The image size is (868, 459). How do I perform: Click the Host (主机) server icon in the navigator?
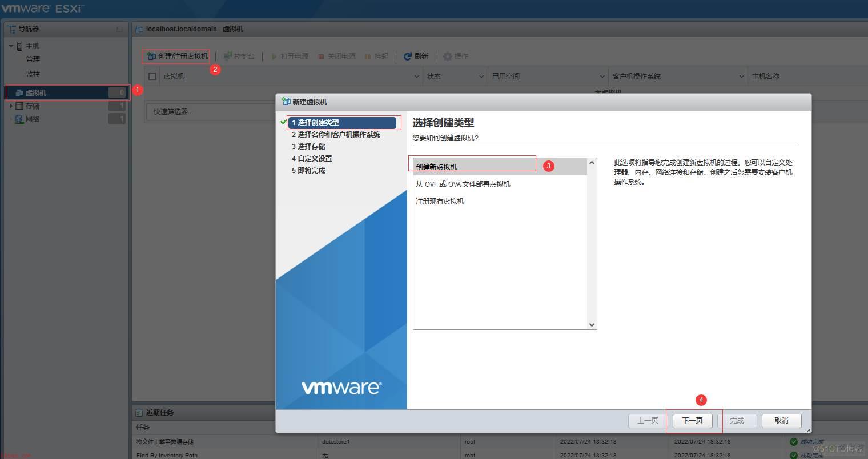coord(20,46)
